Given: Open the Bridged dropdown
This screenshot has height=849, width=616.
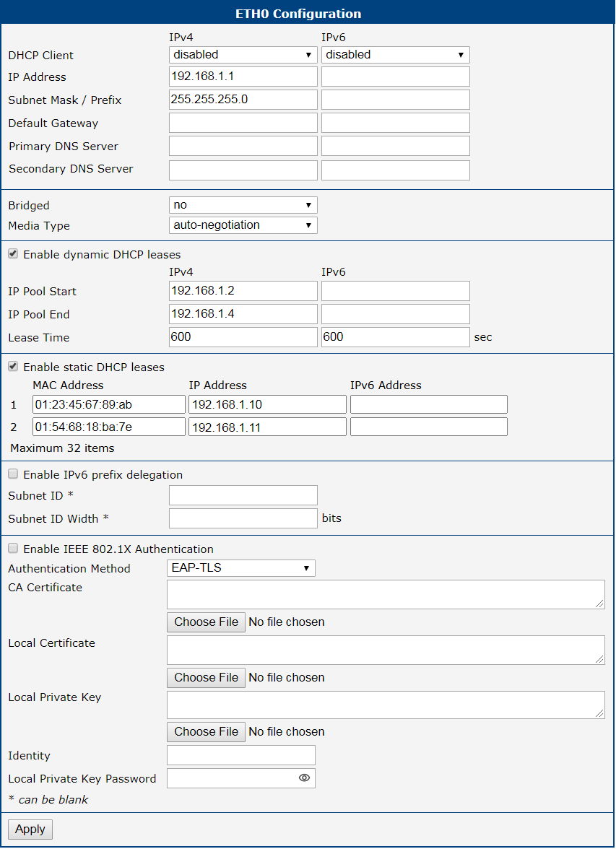Looking at the screenshot, I should pyautogui.click(x=243, y=205).
